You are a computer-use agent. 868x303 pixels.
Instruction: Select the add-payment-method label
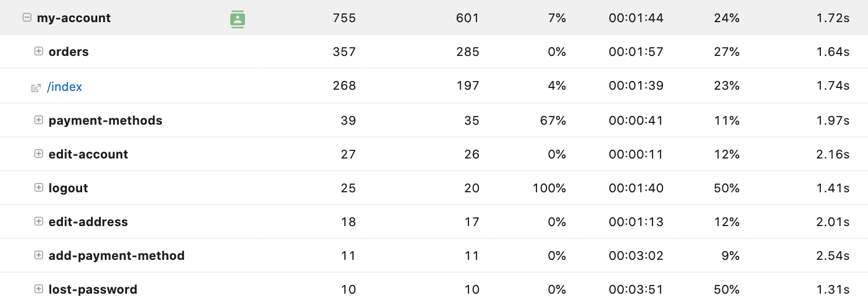[x=117, y=256]
